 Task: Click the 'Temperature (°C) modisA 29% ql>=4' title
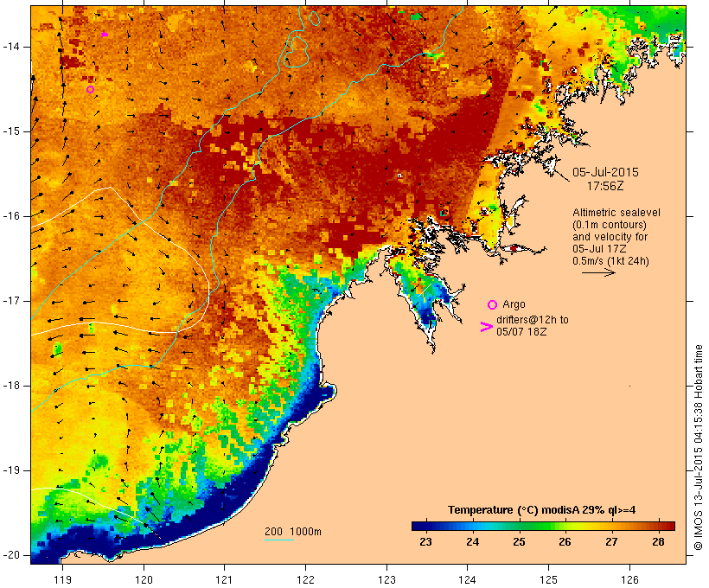542,510
